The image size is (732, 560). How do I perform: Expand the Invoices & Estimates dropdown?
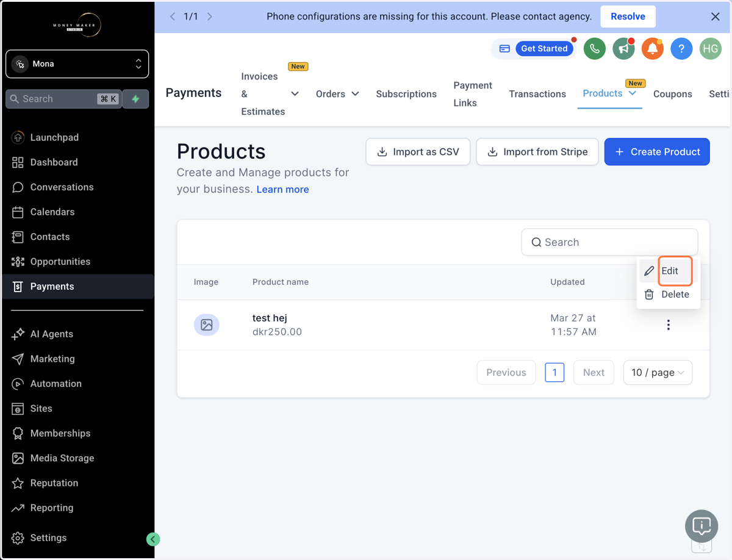[x=295, y=94]
